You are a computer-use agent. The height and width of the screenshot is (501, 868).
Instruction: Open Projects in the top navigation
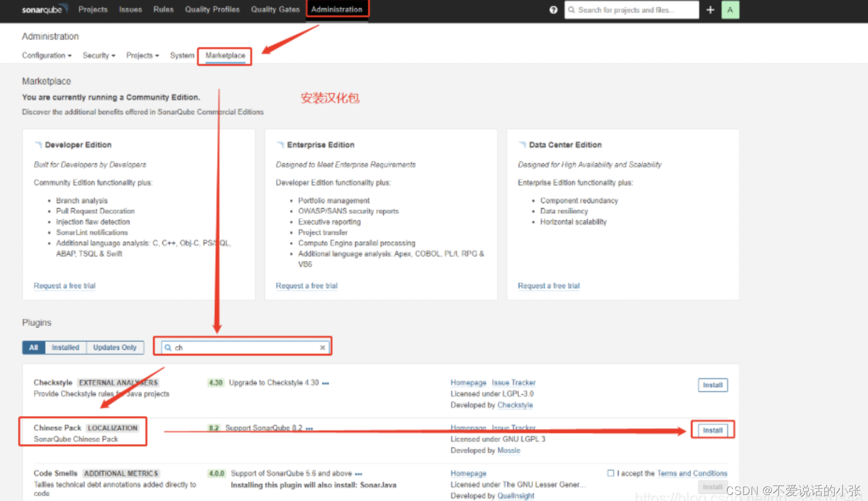[x=93, y=9]
